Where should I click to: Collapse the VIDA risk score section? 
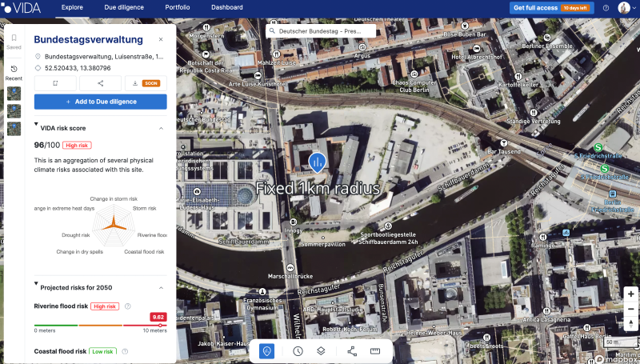tap(161, 128)
